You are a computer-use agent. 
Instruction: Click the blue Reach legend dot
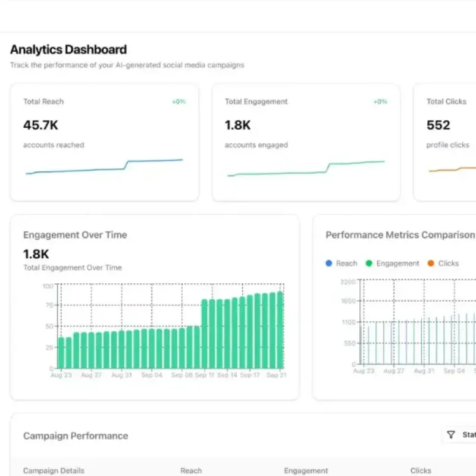pos(328,263)
